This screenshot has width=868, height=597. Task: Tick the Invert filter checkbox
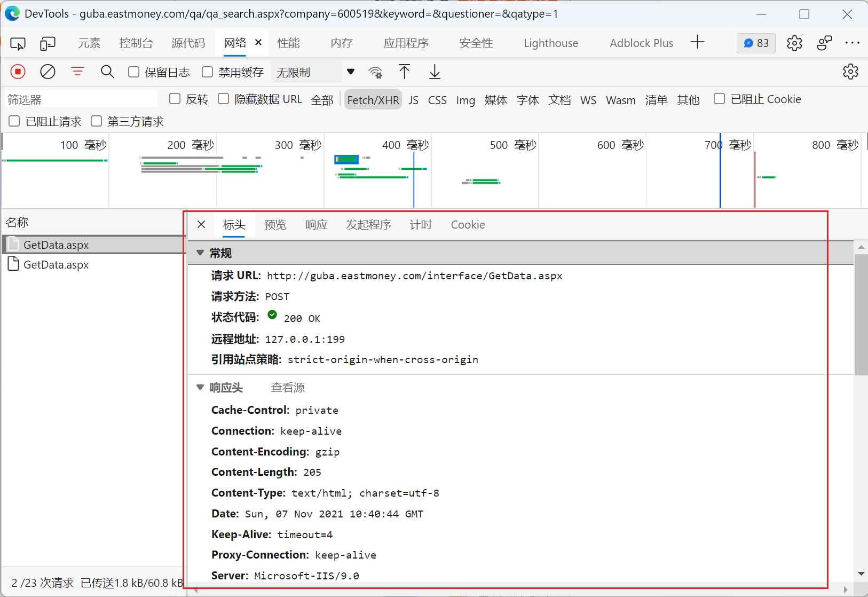coord(175,99)
